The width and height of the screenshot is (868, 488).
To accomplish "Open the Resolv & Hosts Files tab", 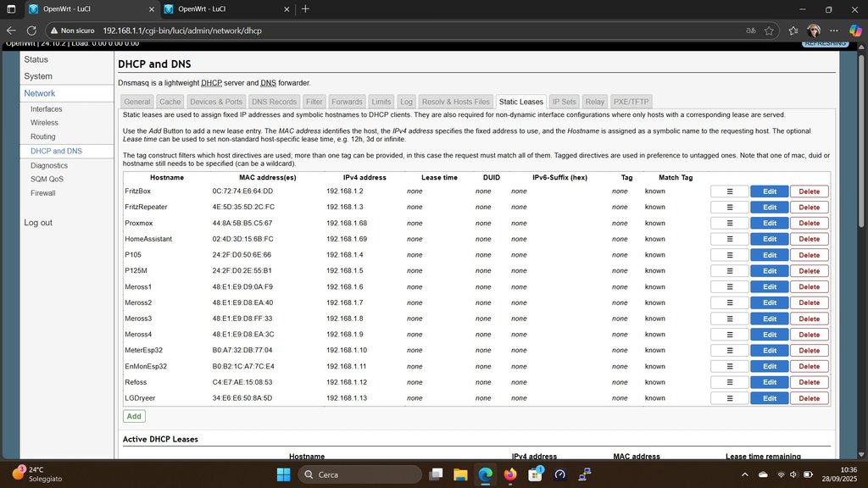I will [456, 102].
